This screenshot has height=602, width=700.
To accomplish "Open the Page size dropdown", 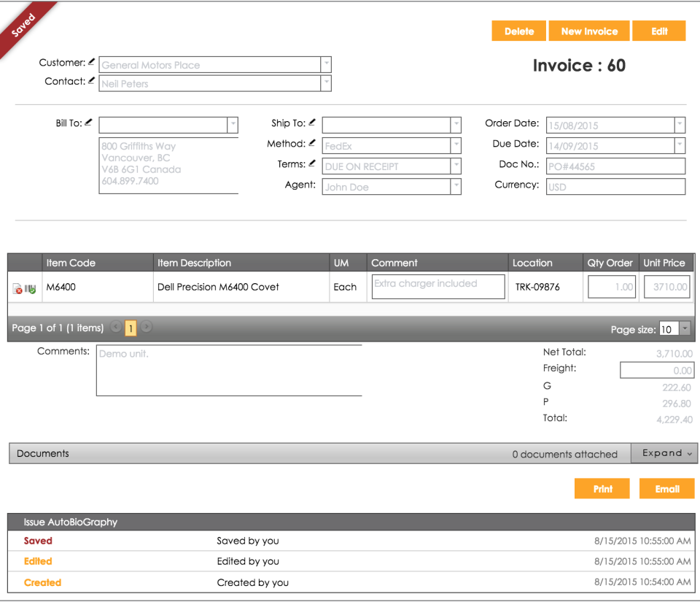I will 685,328.
